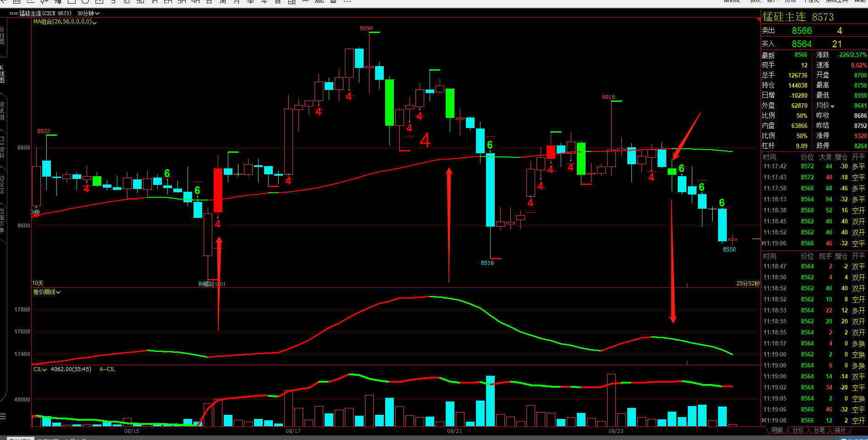Open the F10资料 sidebar tab
868x440 pixels.
pyautogui.click(x=2, y=147)
